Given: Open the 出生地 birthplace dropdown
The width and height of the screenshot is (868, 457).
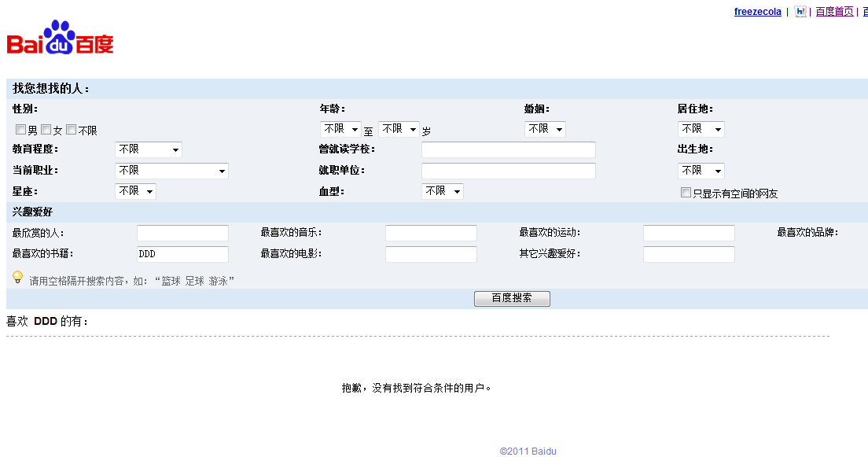Looking at the screenshot, I should tap(701, 171).
